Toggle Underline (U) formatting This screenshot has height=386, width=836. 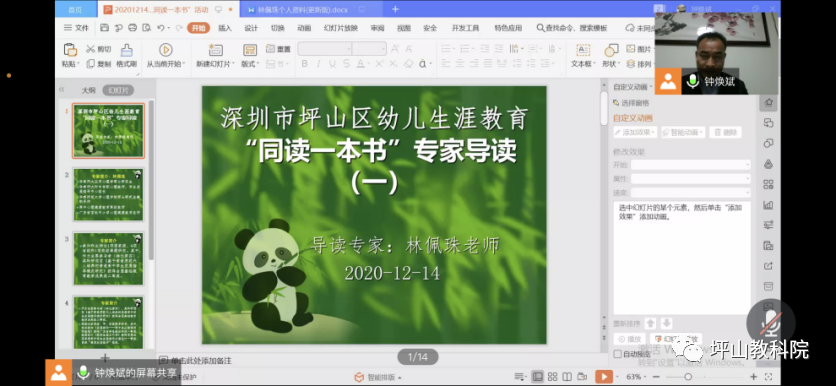click(x=332, y=64)
